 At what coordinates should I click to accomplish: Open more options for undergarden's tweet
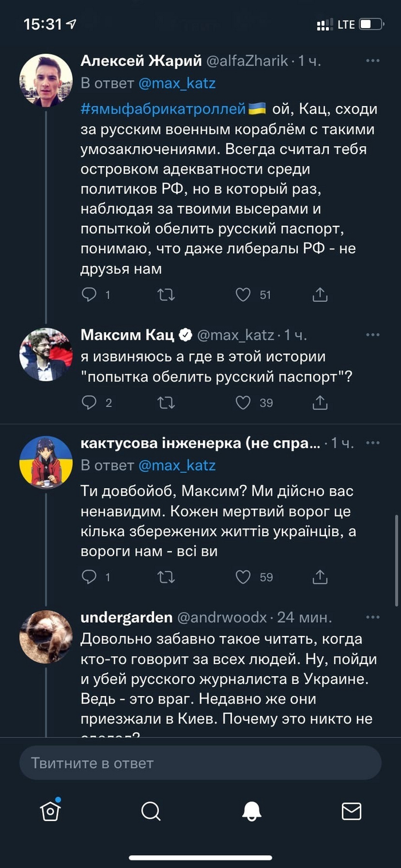pyautogui.click(x=373, y=617)
